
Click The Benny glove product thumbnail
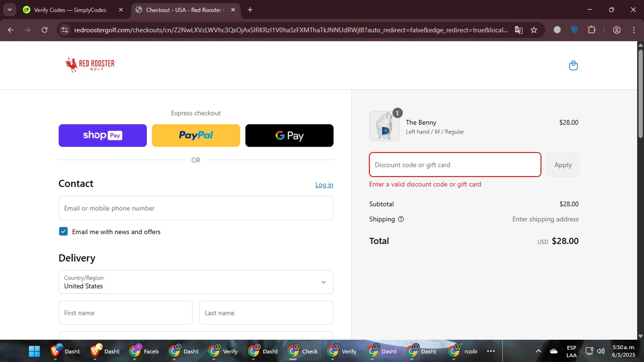(x=384, y=126)
